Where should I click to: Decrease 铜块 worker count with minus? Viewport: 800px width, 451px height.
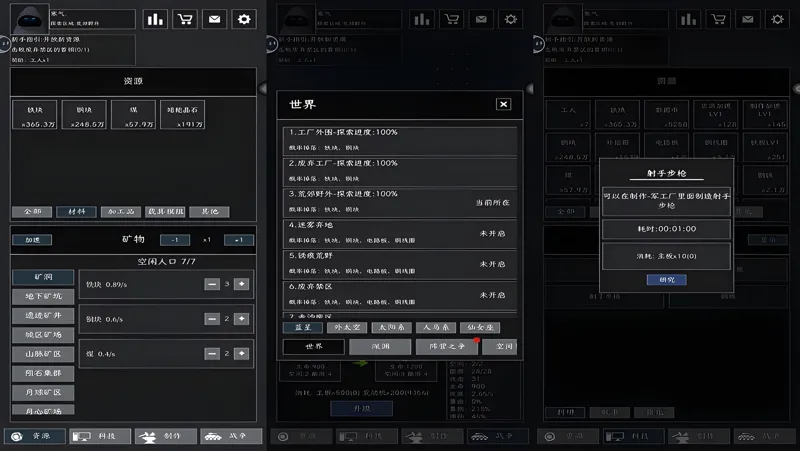(211, 319)
